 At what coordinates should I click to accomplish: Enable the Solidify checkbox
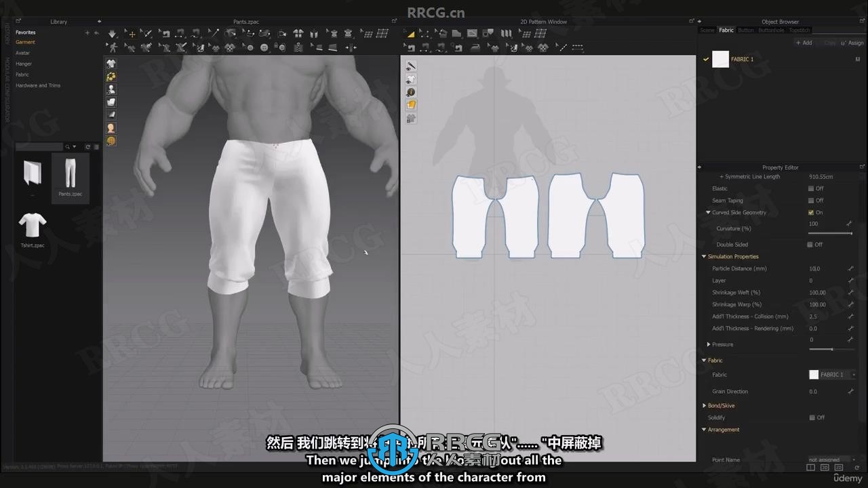pos(811,418)
